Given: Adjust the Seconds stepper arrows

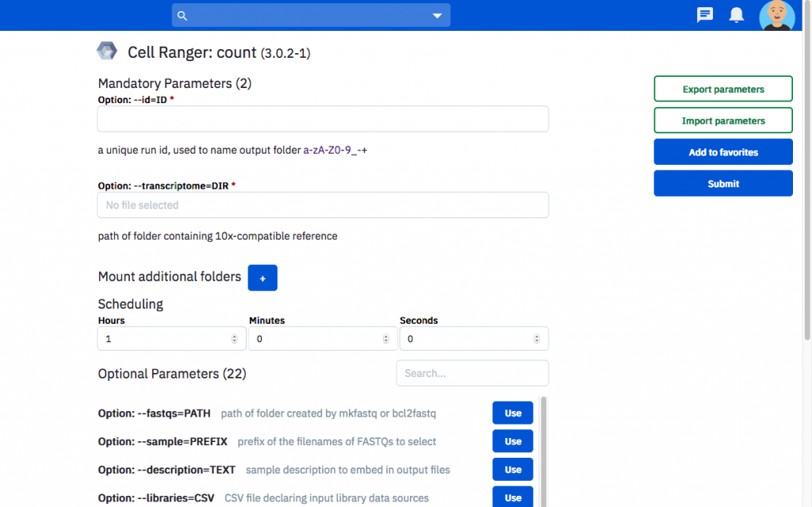Looking at the screenshot, I should click(537, 339).
